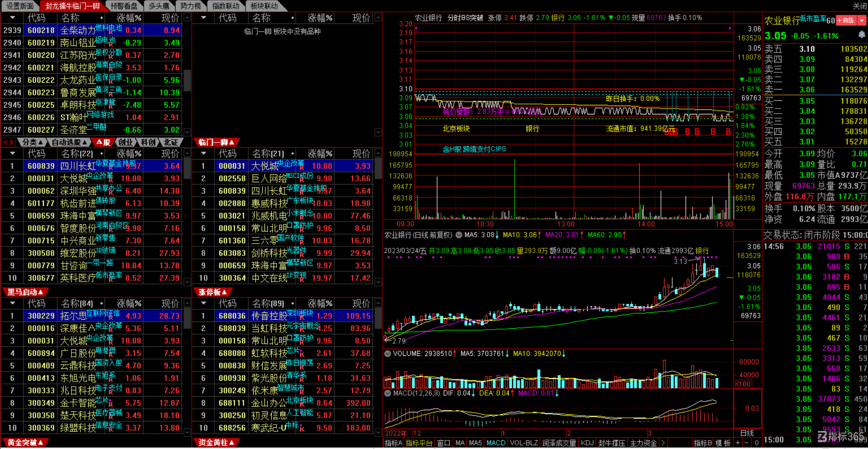Select the 指标A indicator button
This screenshot has width=868, height=449.
pos(393,443)
